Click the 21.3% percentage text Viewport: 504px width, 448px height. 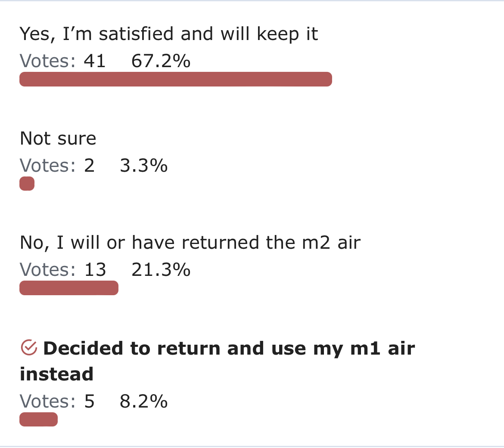[x=161, y=269]
